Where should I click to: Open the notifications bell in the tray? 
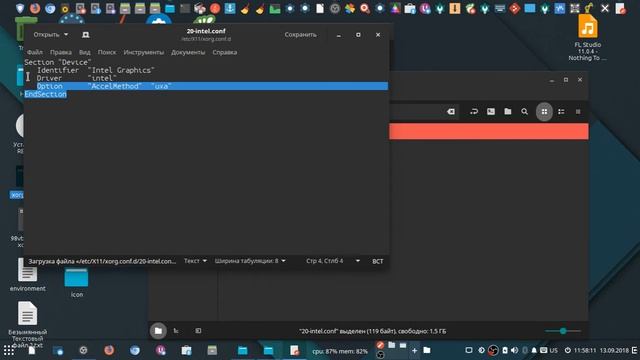[534, 350]
